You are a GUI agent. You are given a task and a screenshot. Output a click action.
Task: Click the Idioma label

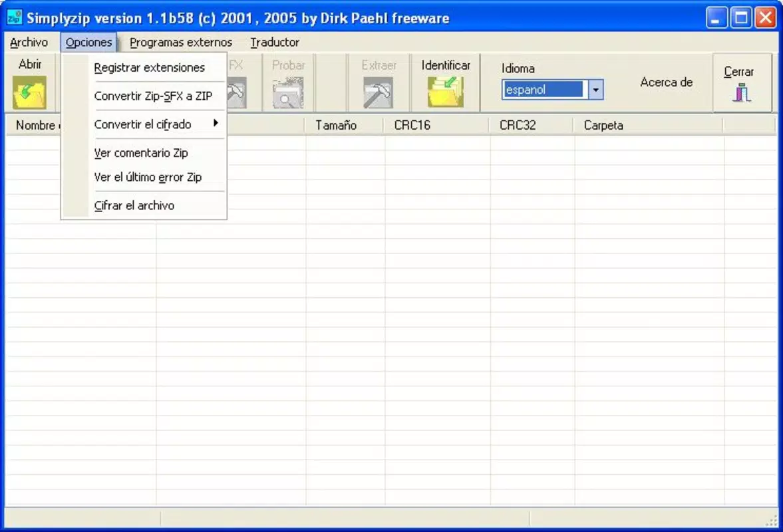click(x=518, y=68)
